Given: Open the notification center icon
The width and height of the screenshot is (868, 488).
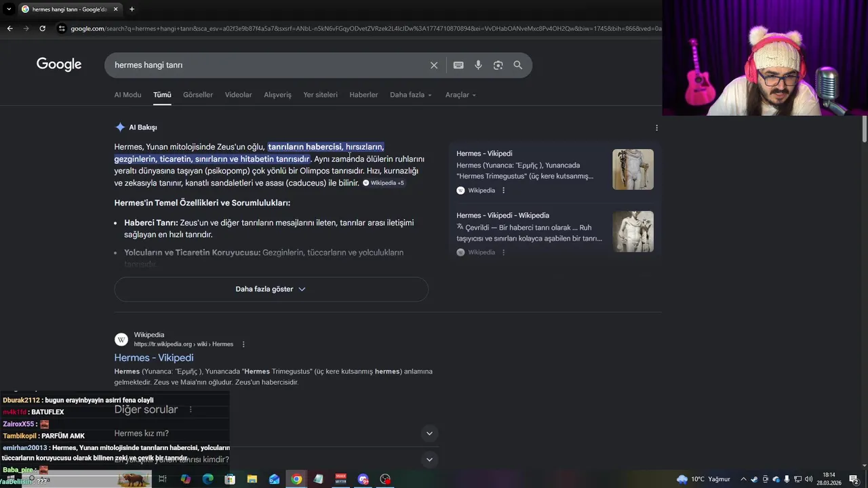Looking at the screenshot, I should tap(854, 479).
